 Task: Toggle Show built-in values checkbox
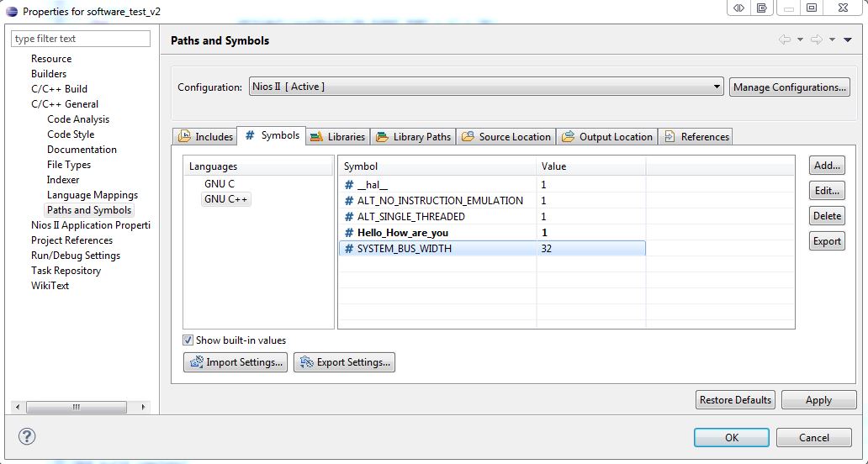point(188,340)
